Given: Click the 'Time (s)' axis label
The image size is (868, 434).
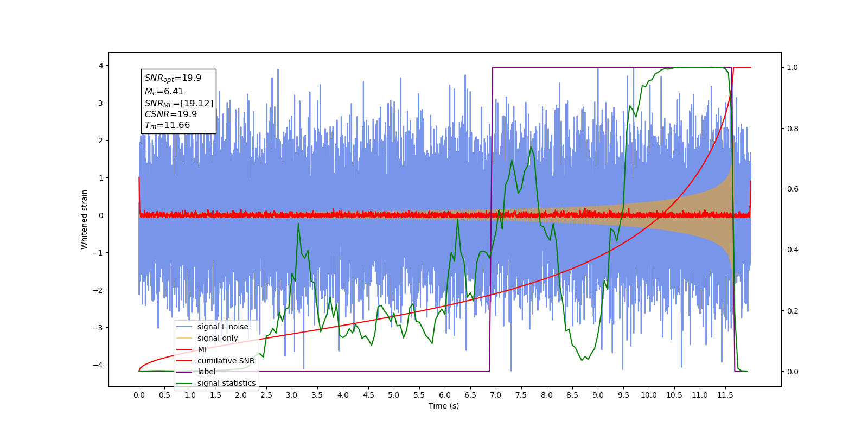Looking at the screenshot, I should tap(444, 406).
